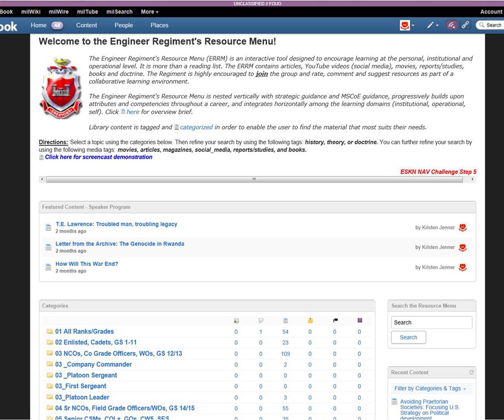
Task: Click folder icon for 03_First Sergeant
Action: [50, 386]
